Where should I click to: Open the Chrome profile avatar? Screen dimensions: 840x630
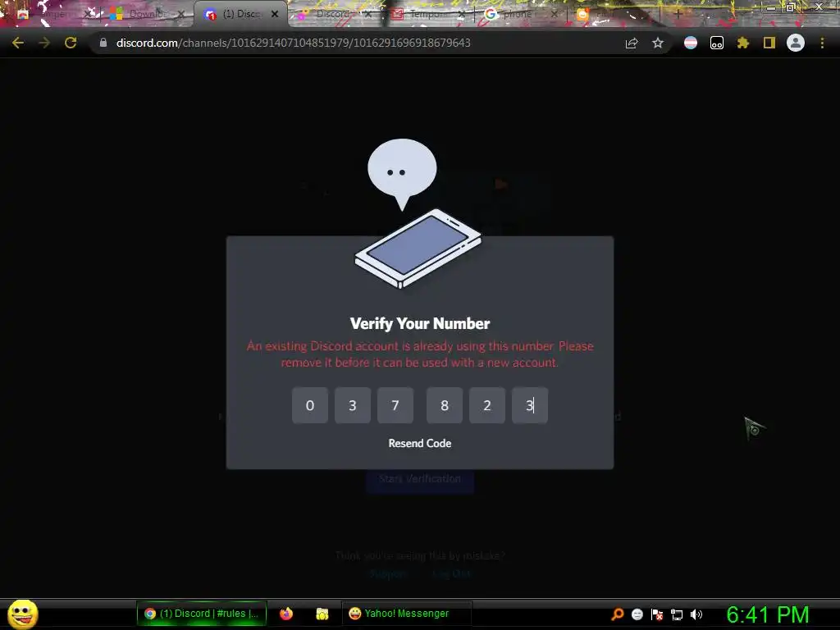[x=796, y=43]
